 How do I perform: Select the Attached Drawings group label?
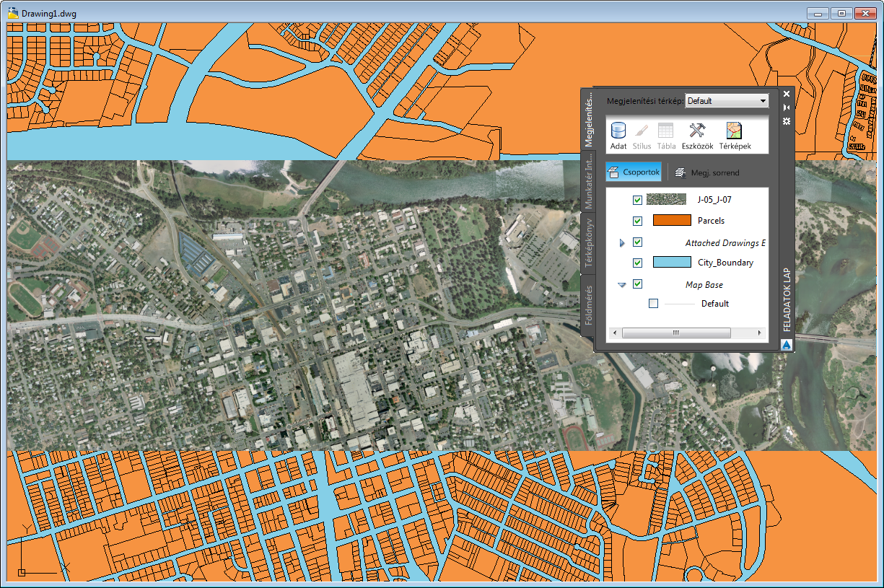[x=725, y=243]
